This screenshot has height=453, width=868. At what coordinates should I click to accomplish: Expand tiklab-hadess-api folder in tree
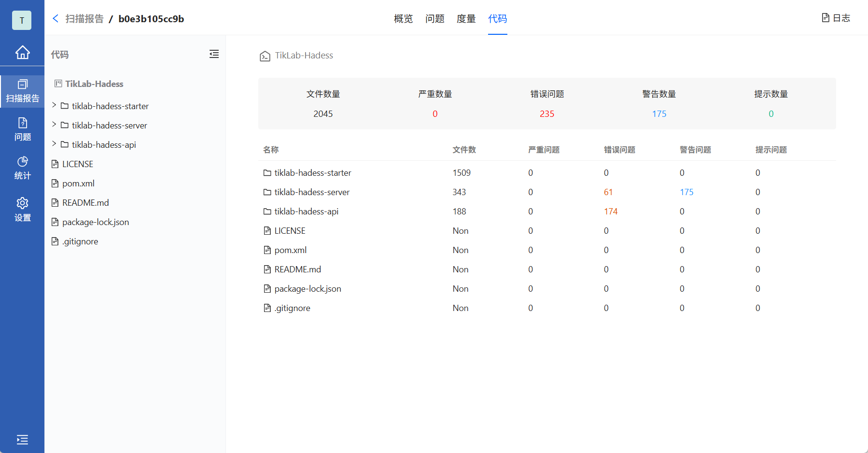(54, 144)
